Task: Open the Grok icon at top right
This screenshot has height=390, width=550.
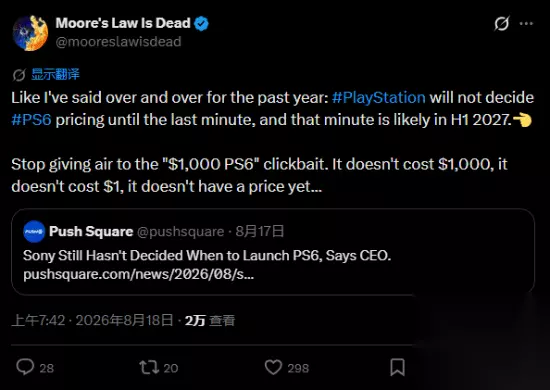Action: point(502,23)
